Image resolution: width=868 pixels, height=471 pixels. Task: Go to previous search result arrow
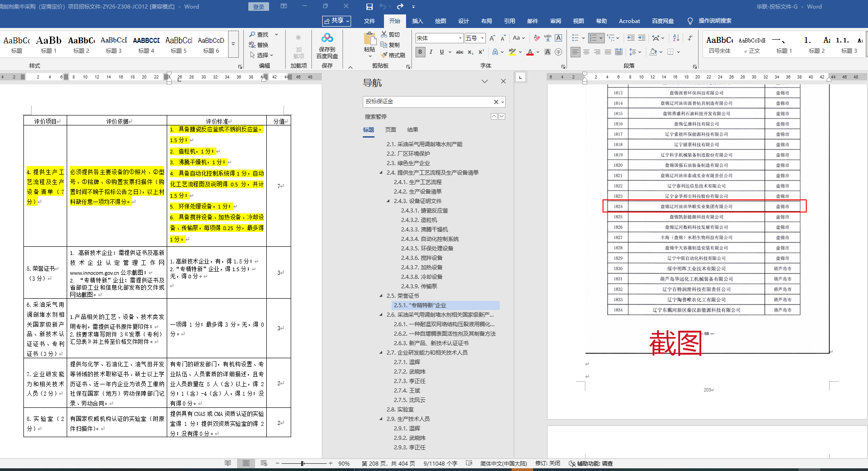click(x=494, y=116)
